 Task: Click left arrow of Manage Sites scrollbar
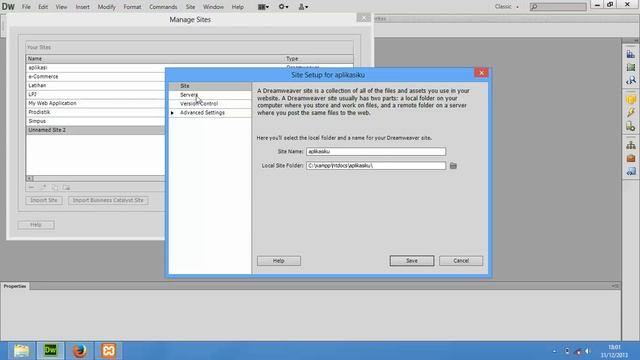coord(29,178)
